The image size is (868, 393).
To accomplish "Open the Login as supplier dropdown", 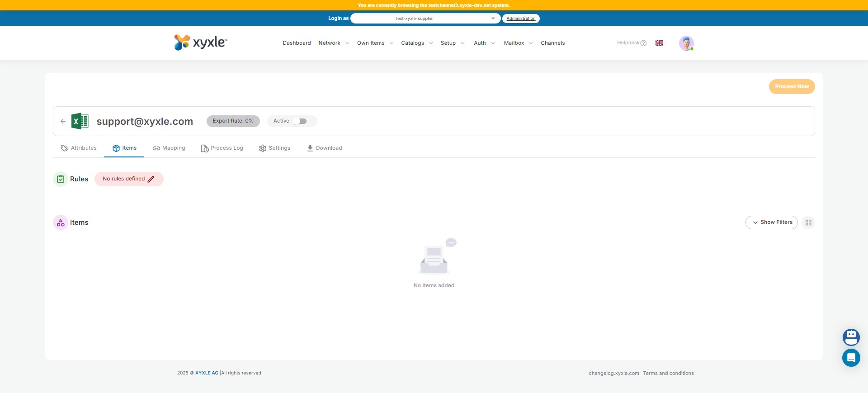I will [425, 19].
